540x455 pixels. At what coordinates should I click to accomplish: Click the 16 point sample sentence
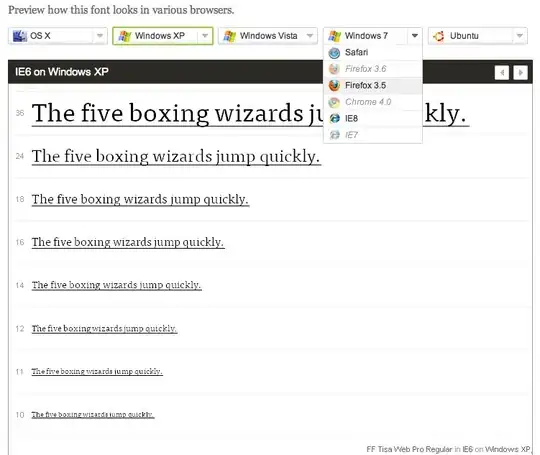[128, 242]
